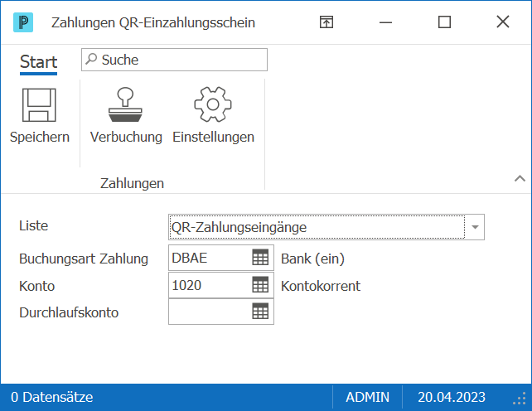Image resolution: width=532 pixels, height=411 pixels.
Task: Maximize the Zahlungen window
Action: point(444,22)
